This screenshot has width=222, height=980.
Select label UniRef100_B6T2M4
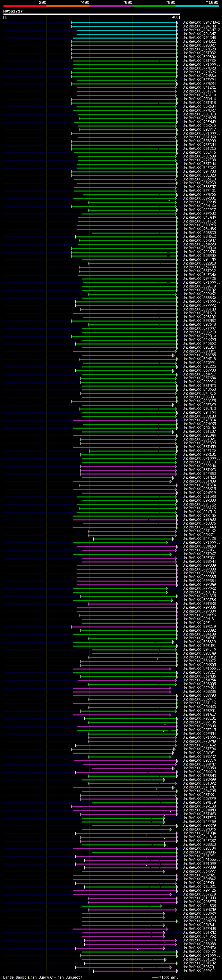pos(199,164)
